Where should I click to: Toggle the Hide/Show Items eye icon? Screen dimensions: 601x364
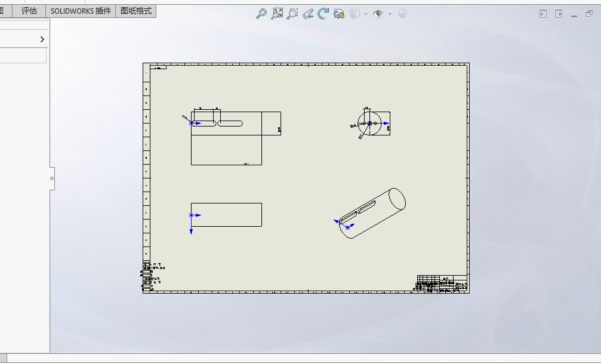coord(378,14)
